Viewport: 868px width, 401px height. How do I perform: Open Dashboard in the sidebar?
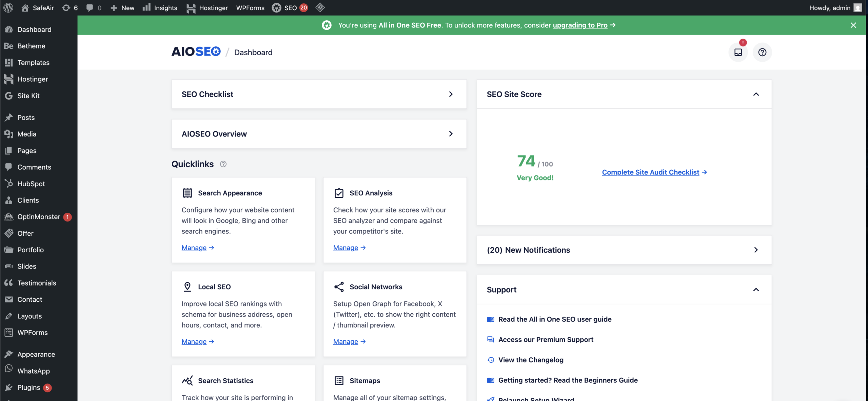pyautogui.click(x=39, y=29)
